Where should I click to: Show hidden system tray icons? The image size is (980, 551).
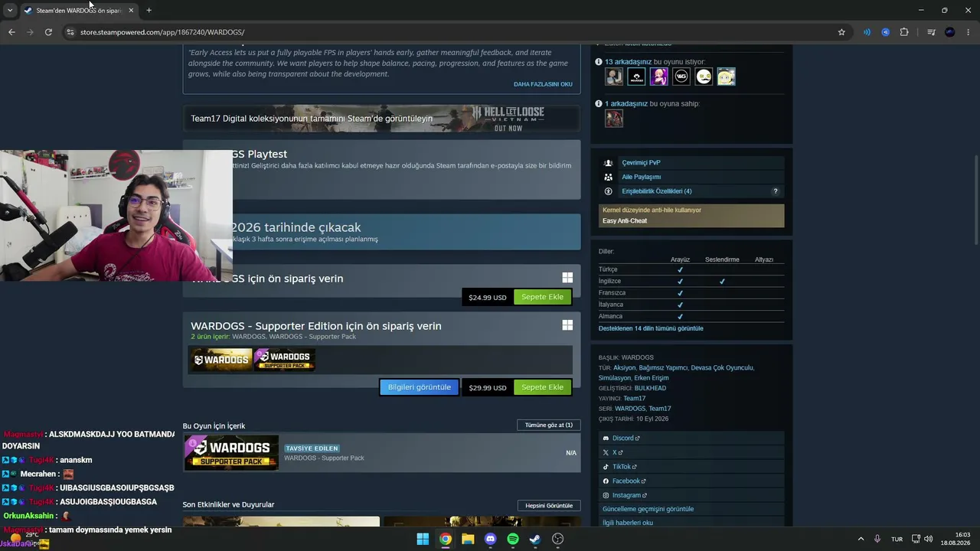(861, 539)
